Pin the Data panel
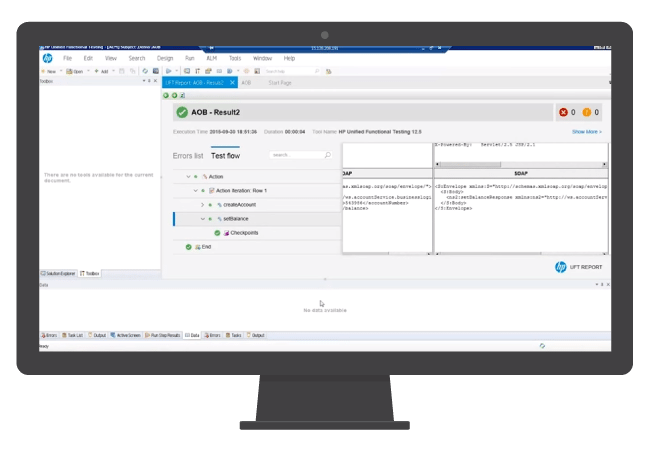The height and width of the screenshot is (450, 650). [602, 285]
